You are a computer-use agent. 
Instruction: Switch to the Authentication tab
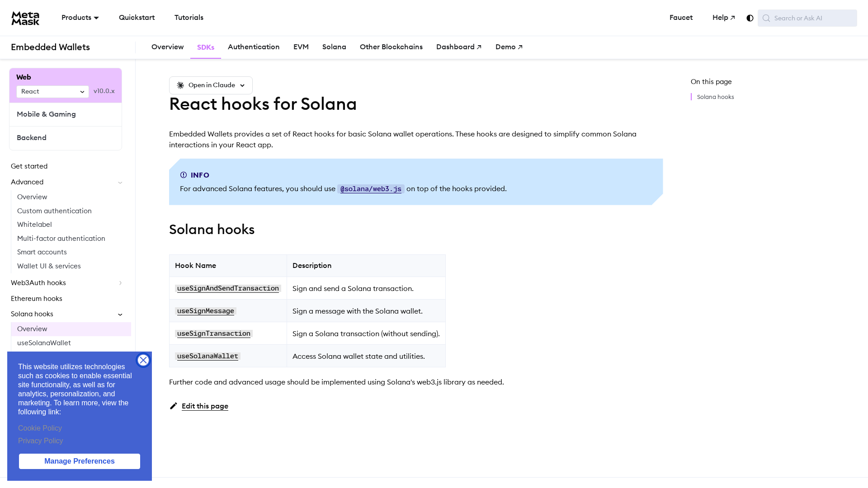(254, 47)
